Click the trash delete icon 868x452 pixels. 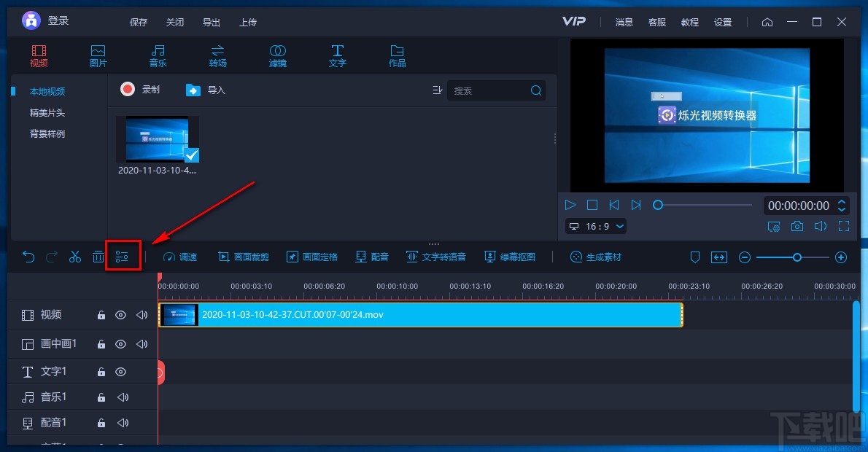click(x=98, y=257)
